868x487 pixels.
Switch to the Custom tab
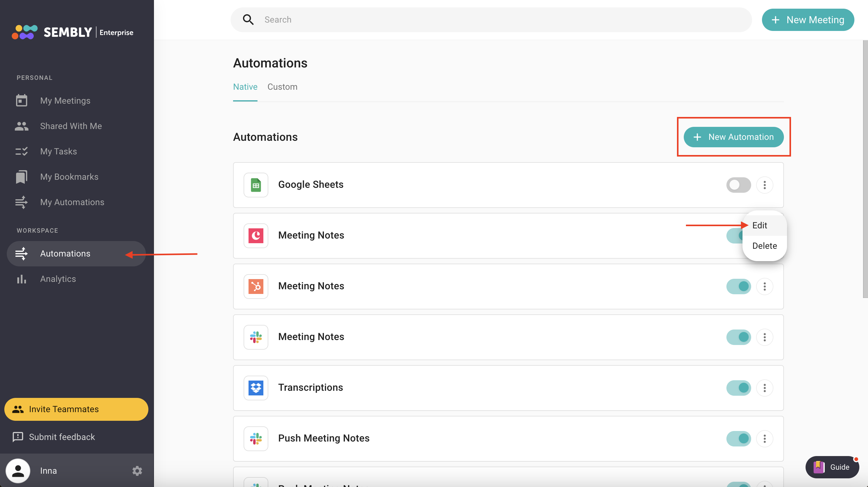[282, 87]
